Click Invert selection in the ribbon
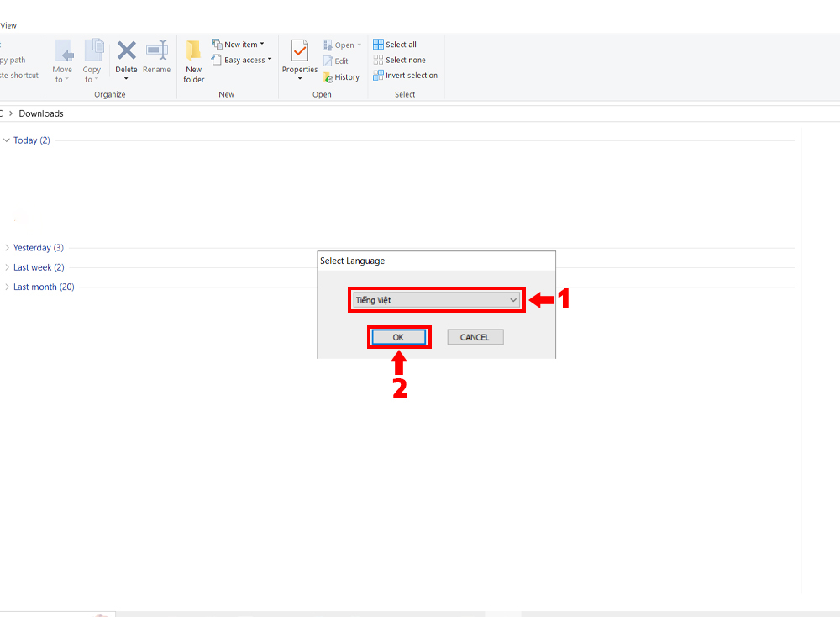Image resolution: width=840 pixels, height=617 pixels. coord(406,75)
